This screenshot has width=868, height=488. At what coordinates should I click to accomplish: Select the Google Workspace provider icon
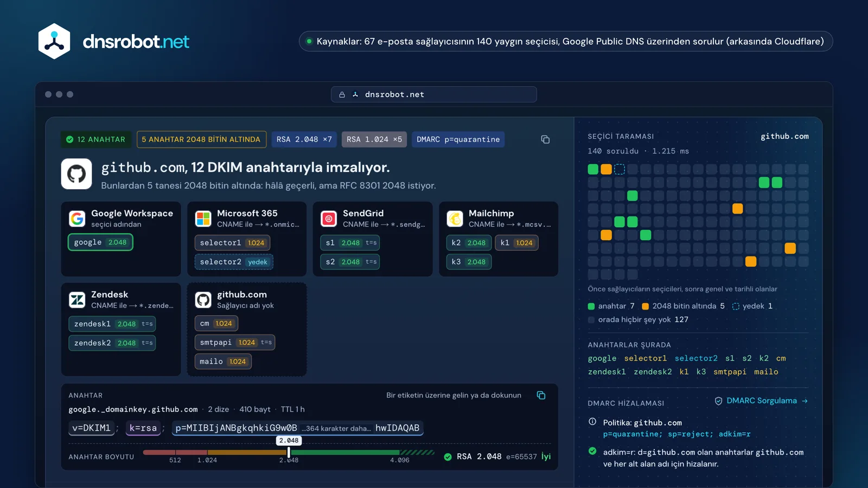click(77, 219)
